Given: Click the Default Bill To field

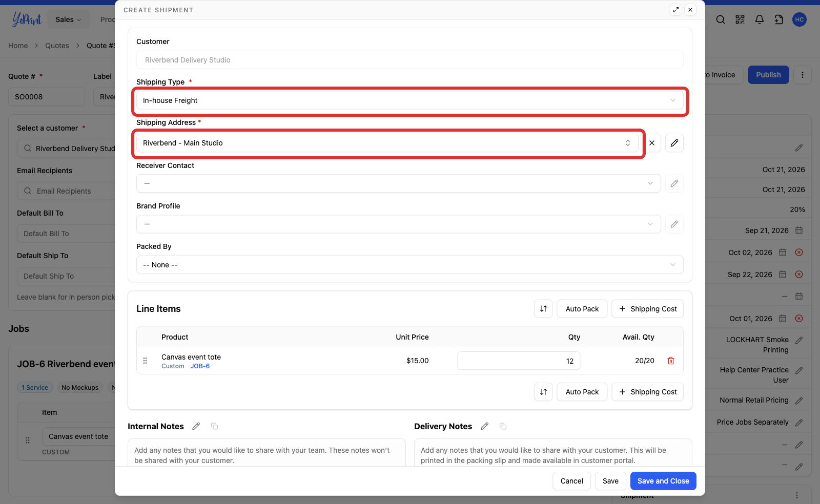Looking at the screenshot, I should coord(67,234).
